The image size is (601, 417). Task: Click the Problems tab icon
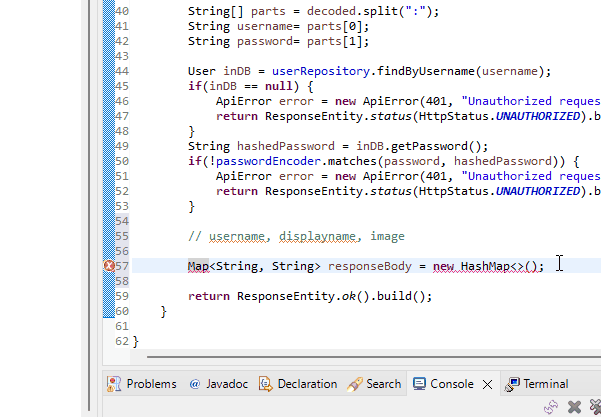click(x=115, y=384)
